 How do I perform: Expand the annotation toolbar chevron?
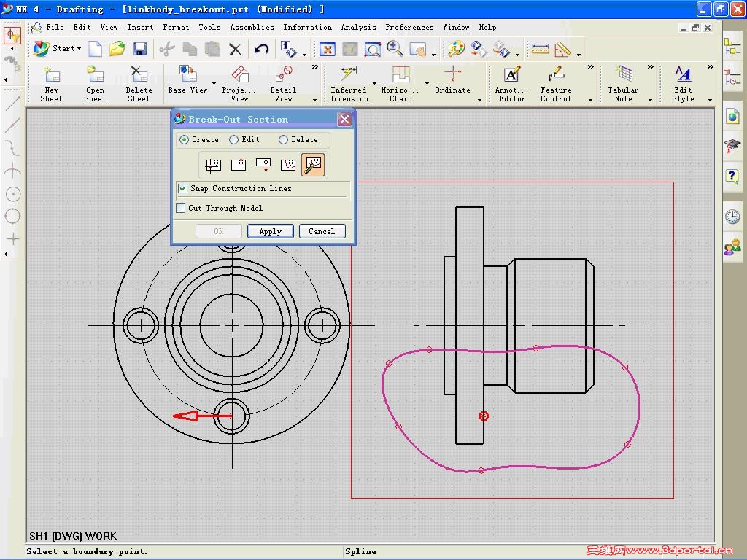[591, 67]
